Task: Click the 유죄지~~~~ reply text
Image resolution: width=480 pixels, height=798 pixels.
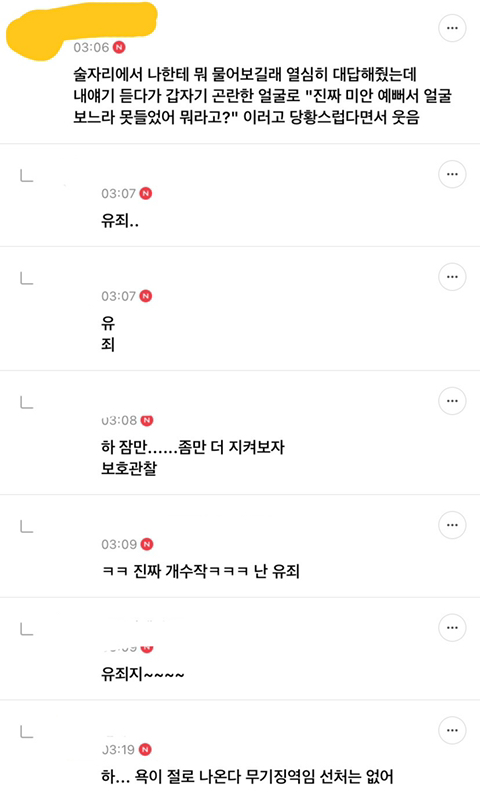Action: (143, 675)
